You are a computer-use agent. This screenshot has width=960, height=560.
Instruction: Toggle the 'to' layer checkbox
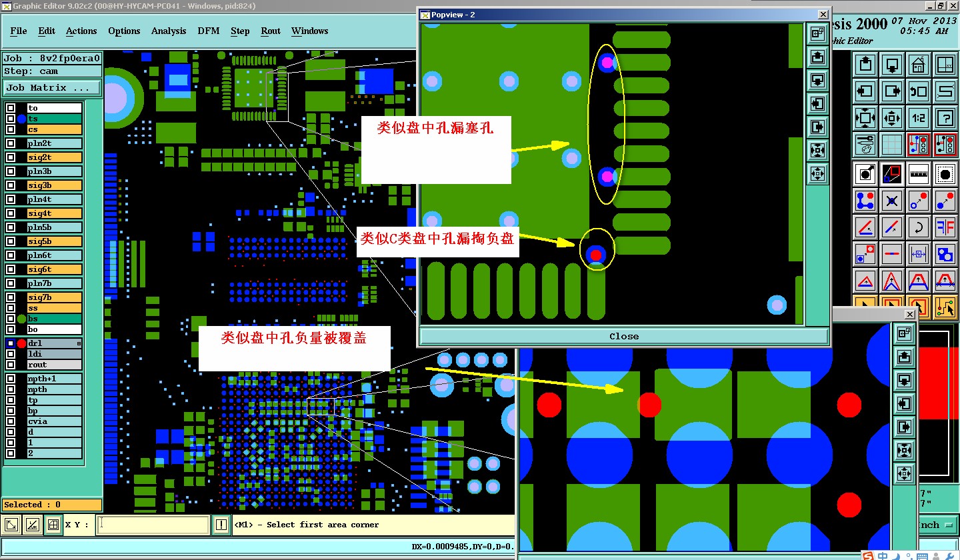pos(11,108)
